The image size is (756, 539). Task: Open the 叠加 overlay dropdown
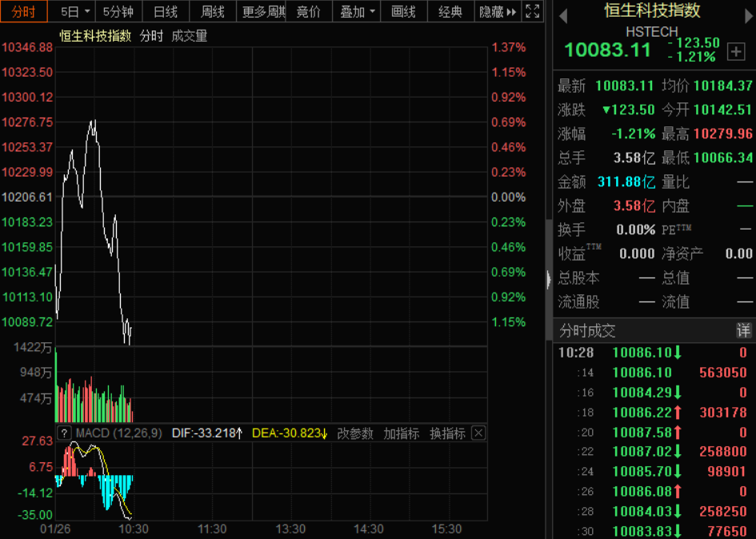357,11
